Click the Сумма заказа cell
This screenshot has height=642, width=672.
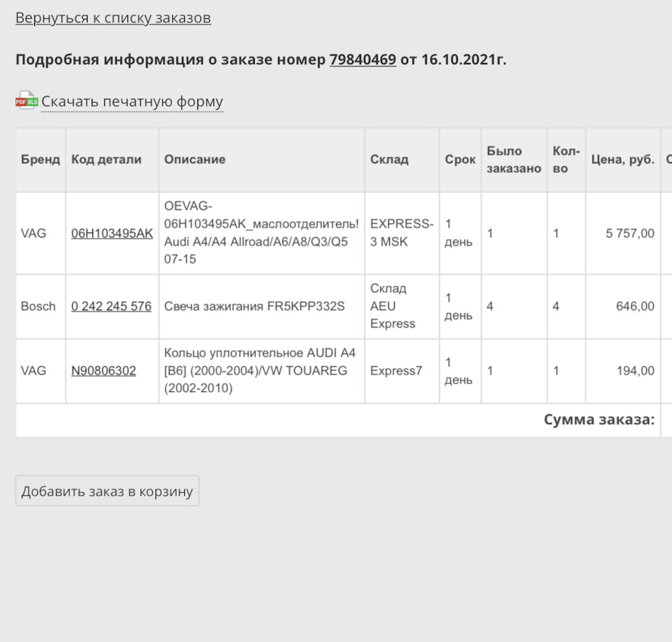pyautogui.click(x=598, y=420)
